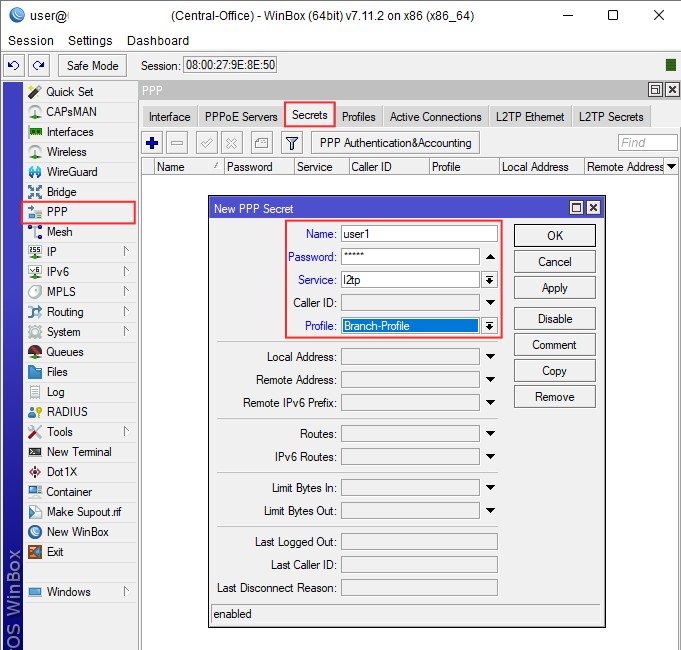Viewport: 681px width, 650px height.
Task: Click the filter funnel icon
Action: pos(291,143)
